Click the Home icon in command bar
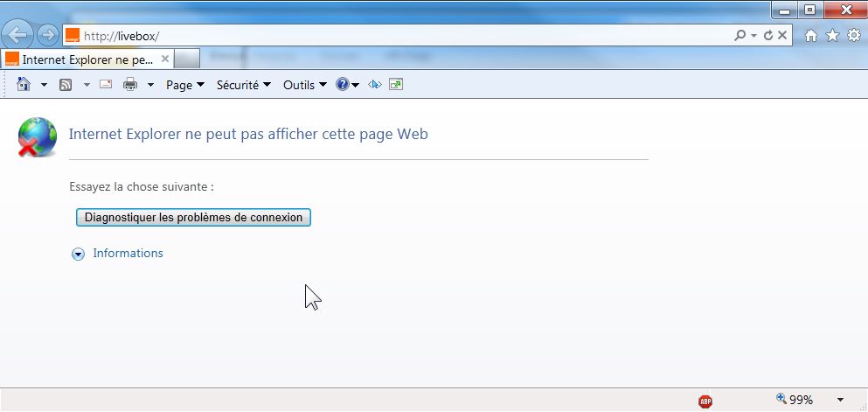The image size is (868, 412). point(24,84)
